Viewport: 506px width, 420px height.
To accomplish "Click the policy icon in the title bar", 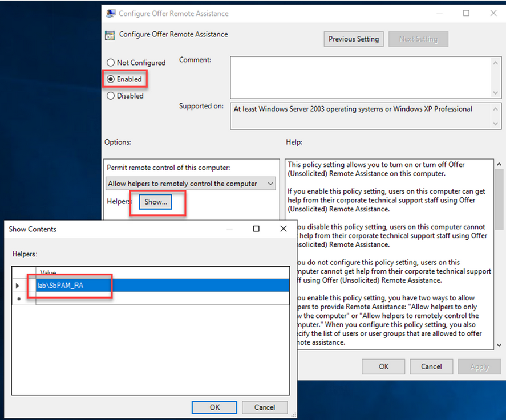I will coord(111,13).
